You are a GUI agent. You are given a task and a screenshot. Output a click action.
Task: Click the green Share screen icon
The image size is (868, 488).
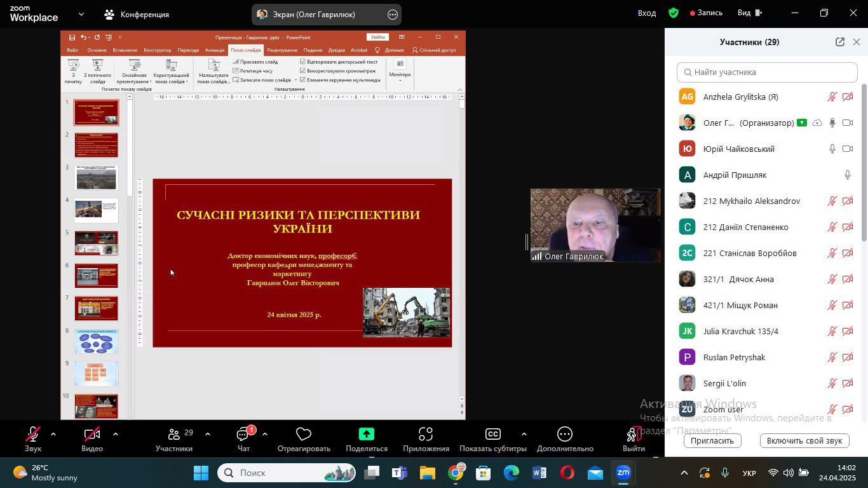point(366,435)
